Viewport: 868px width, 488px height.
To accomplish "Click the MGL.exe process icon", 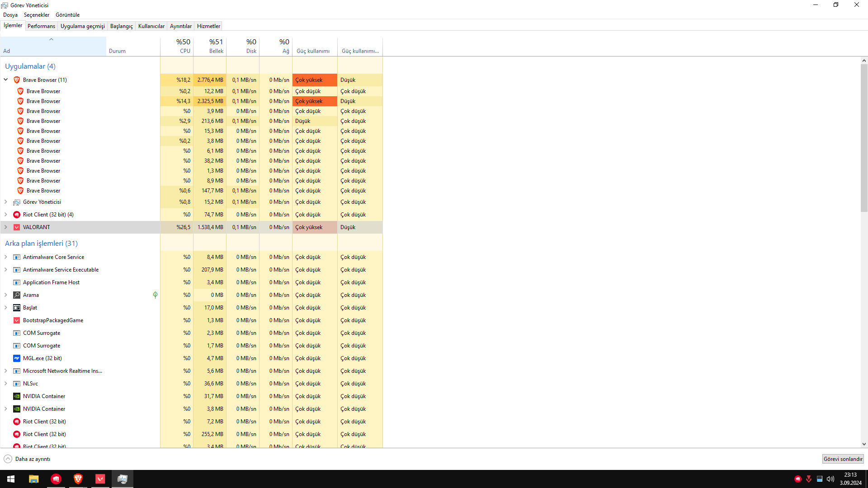I will tap(17, 358).
